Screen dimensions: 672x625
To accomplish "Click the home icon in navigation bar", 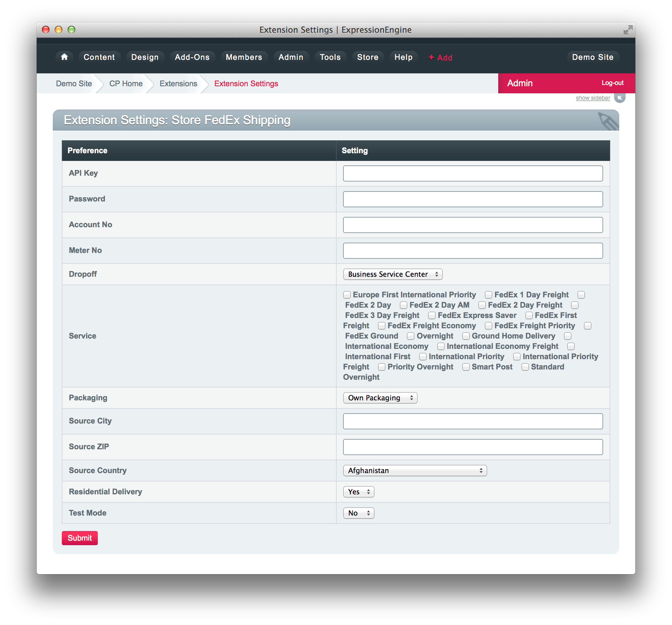I will click(64, 57).
